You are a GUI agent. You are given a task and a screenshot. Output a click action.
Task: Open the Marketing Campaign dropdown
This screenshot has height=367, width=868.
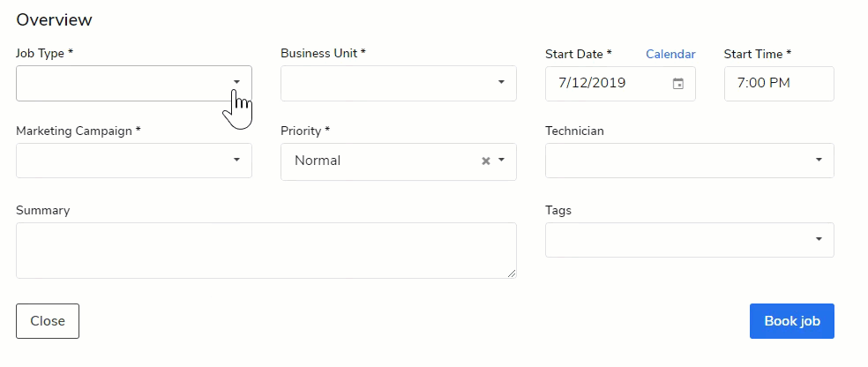[x=236, y=160]
